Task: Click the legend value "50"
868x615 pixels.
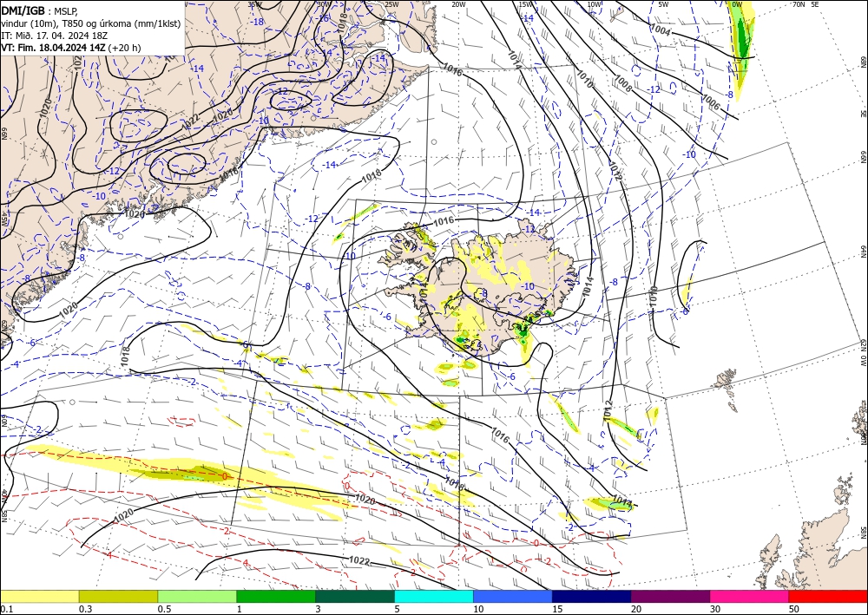Action: tap(794, 609)
